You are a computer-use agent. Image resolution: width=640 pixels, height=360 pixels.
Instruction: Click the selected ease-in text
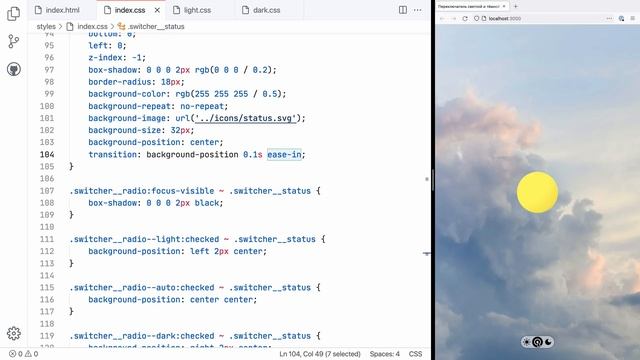(x=284, y=155)
